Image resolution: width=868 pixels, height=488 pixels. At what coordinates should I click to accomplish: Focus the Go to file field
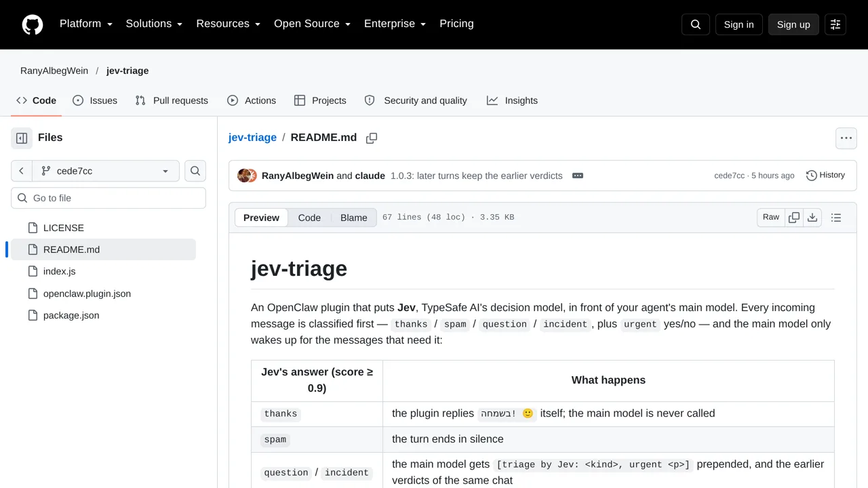108,198
